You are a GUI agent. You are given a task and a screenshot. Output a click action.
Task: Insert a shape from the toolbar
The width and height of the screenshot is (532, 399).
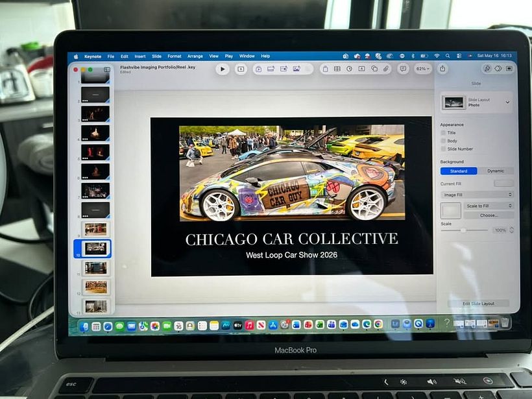coord(374,69)
